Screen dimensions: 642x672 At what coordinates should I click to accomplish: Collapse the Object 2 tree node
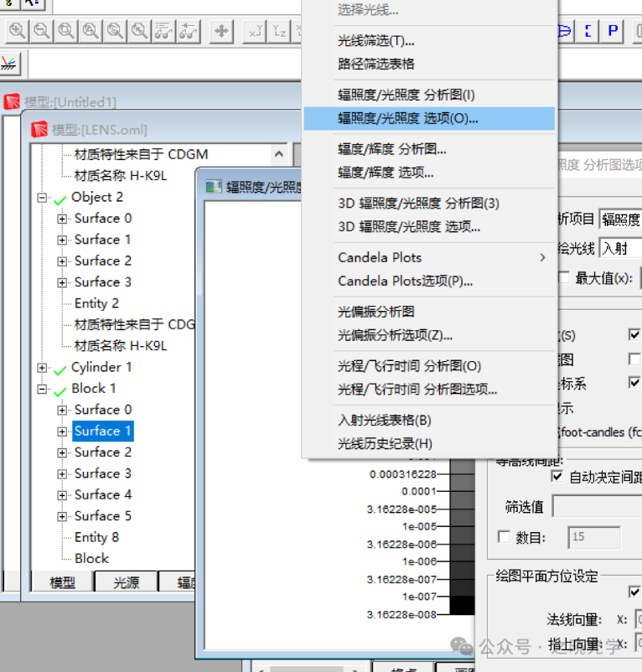pyautogui.click(x=42, y=198)
